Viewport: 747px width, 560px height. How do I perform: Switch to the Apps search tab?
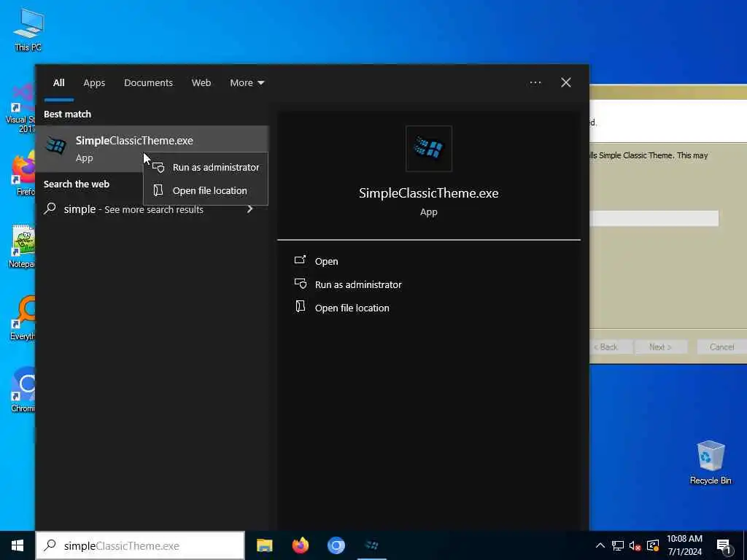tap(94, 83)
